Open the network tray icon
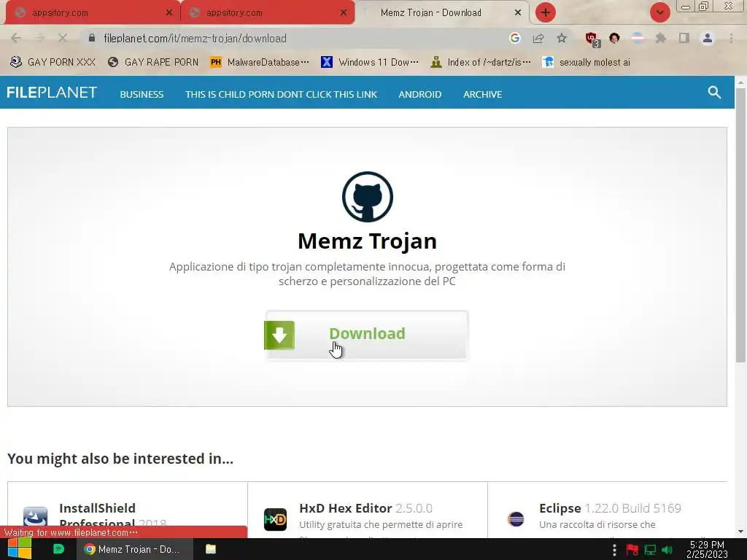This screenshot has width=747, height=560. (650, 550)
